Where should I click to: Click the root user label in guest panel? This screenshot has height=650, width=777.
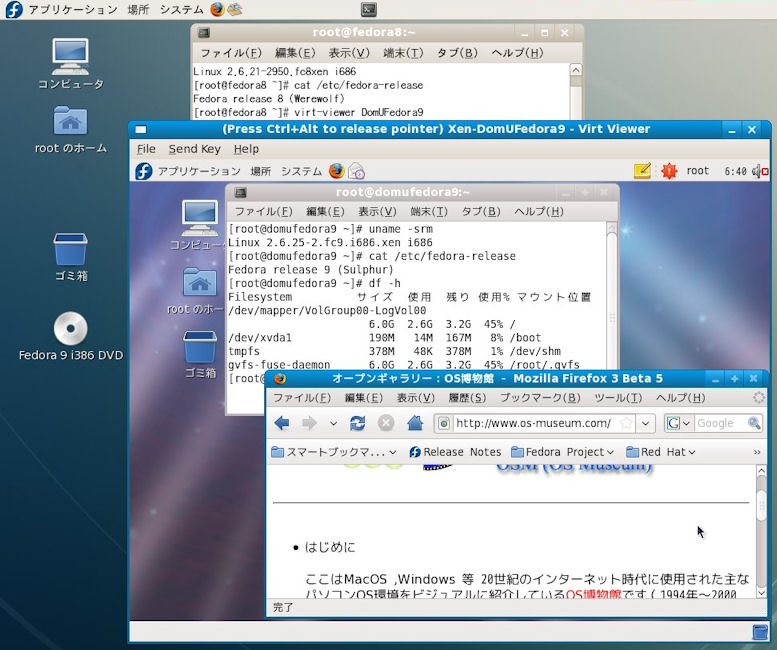pyautogui.click(x=698, y=171)
